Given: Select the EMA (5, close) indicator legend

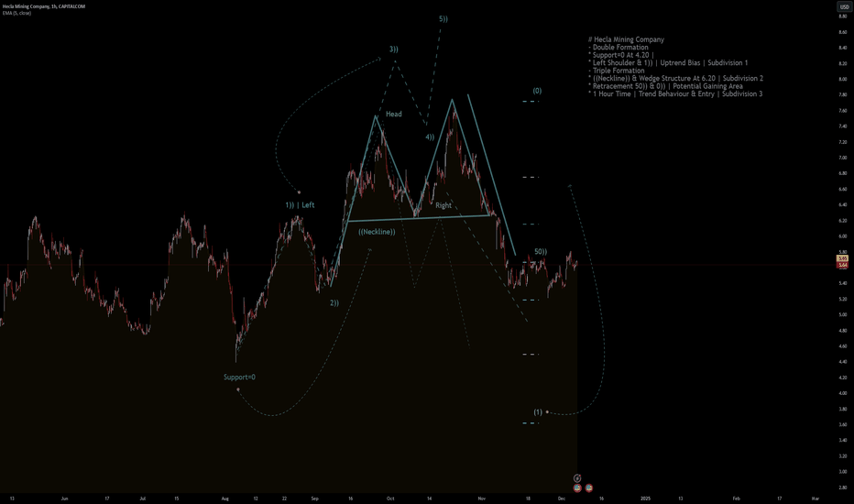Looking at the screenshot, I should pyautogui.click(x=16, y=13).
